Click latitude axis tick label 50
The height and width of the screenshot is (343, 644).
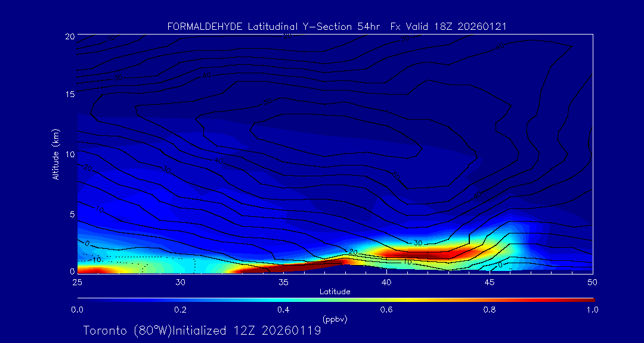[593, 282]
